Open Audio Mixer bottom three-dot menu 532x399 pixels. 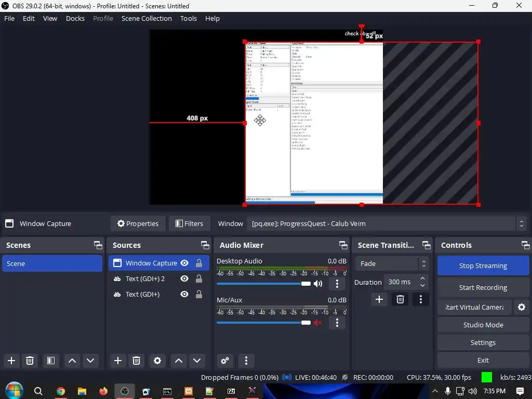point(246,361)
